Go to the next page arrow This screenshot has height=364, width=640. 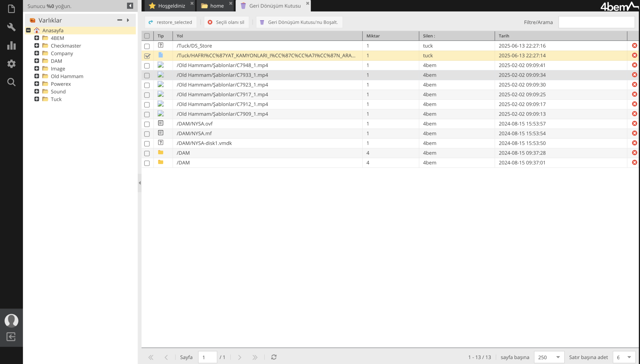(x=239, y=357)
